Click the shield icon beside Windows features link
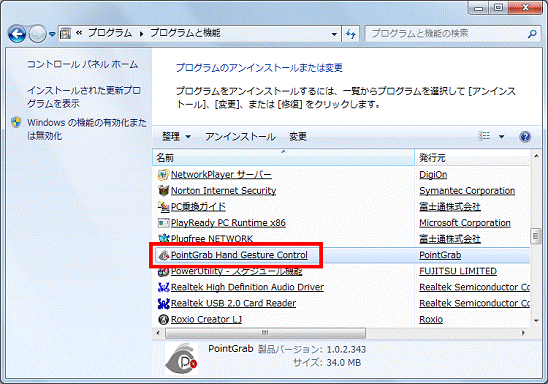 point(16,123)
